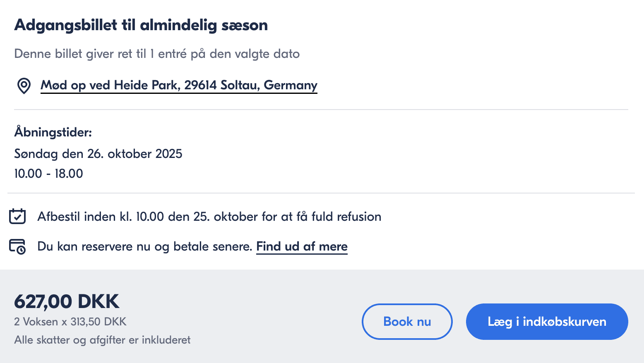Click the date 'Søndag den 26. oktober 2025'
Image resolution: width=644 pixels, height=363 pixels.
pos(98,154)
